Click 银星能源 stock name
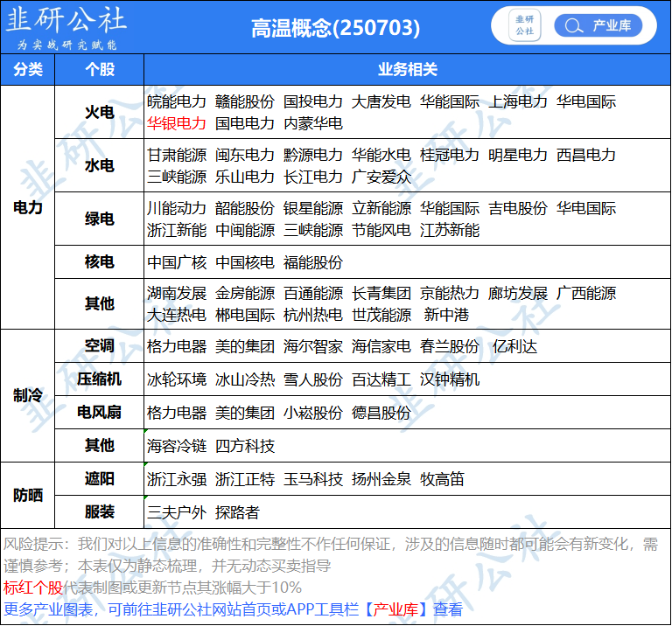672x626 pixels. point(313,209)
